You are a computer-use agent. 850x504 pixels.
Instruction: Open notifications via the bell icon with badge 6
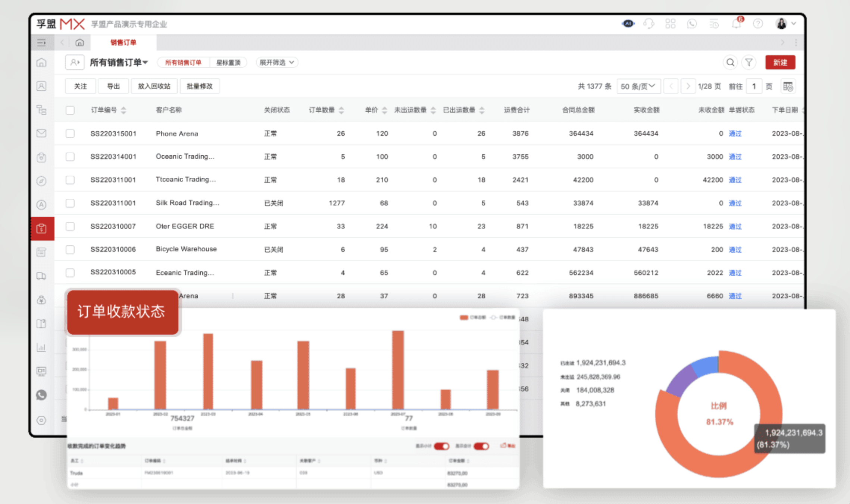[736, 23]
